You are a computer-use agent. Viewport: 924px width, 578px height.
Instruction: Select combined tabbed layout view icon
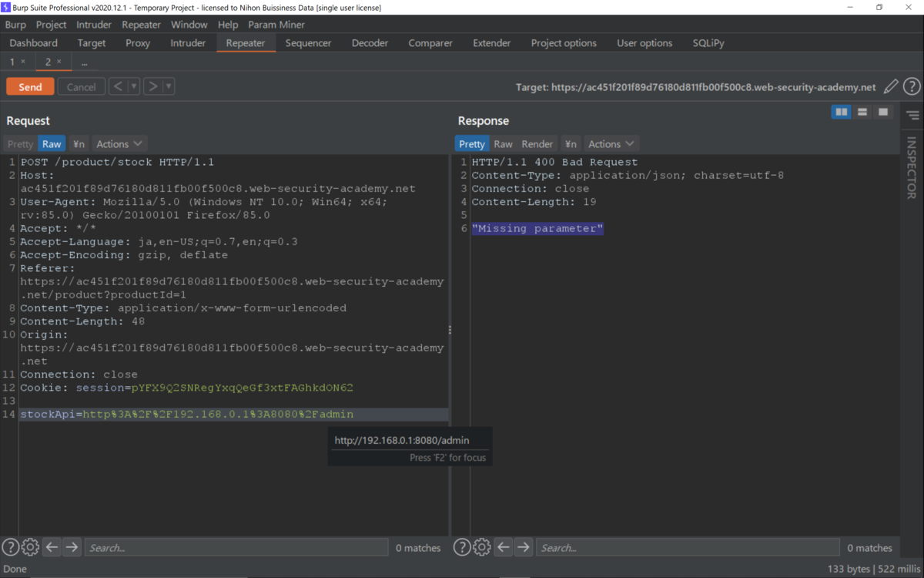click(x=883, y=113)
